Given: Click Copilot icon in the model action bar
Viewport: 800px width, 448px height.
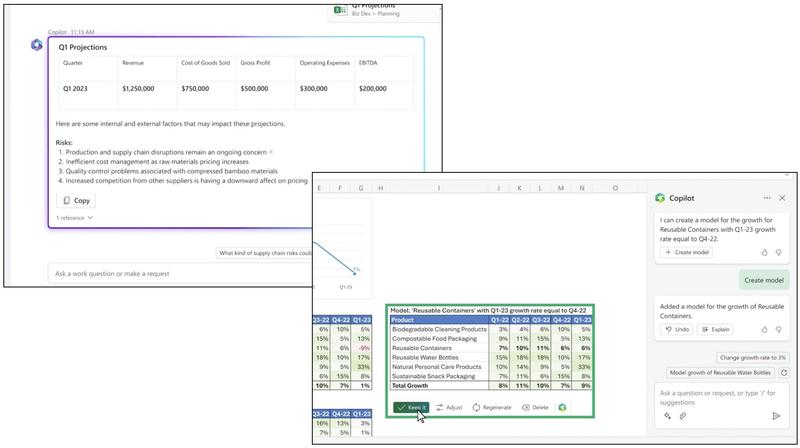Looking at the screenshot, I should tap(562, 407).
